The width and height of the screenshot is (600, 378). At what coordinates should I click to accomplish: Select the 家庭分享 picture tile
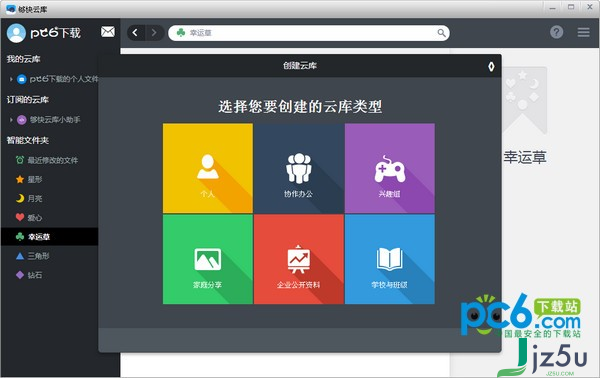pos(208,259)
